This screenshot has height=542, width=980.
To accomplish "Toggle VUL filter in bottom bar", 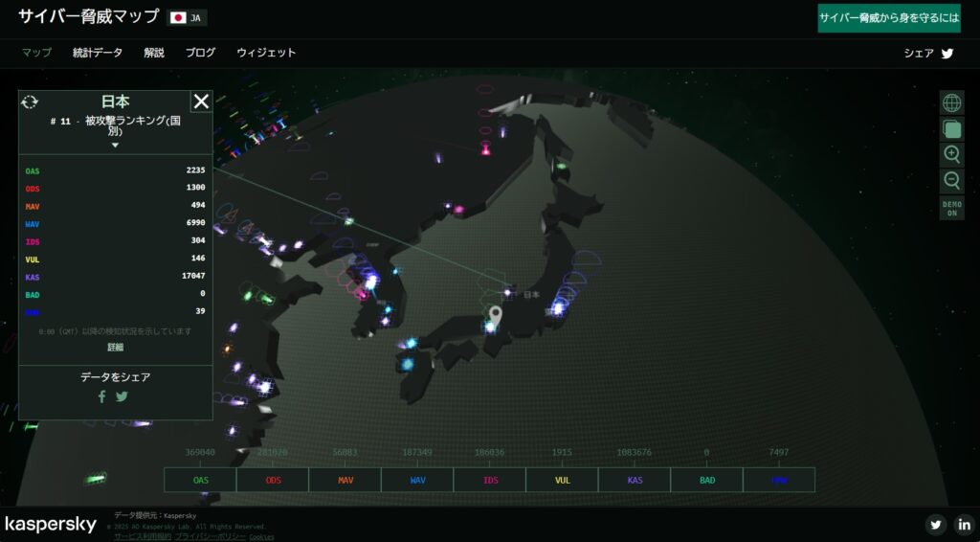I will point(563,480).
